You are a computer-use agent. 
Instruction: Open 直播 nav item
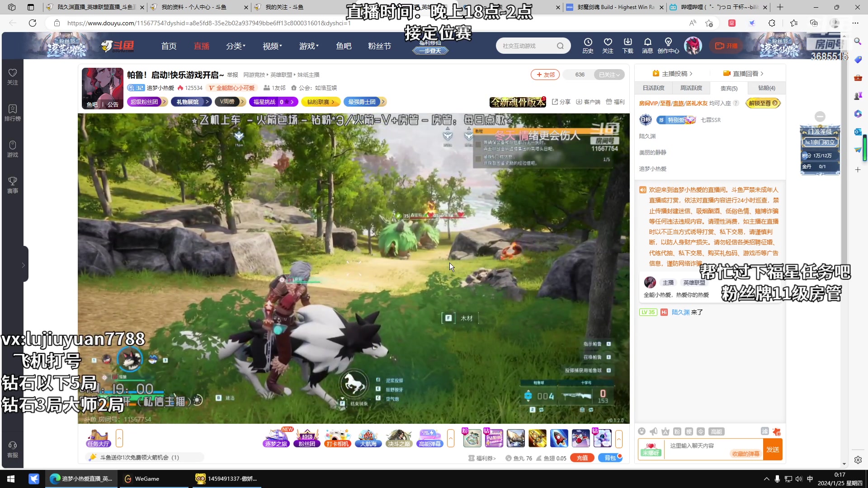(x=201, y=46)
